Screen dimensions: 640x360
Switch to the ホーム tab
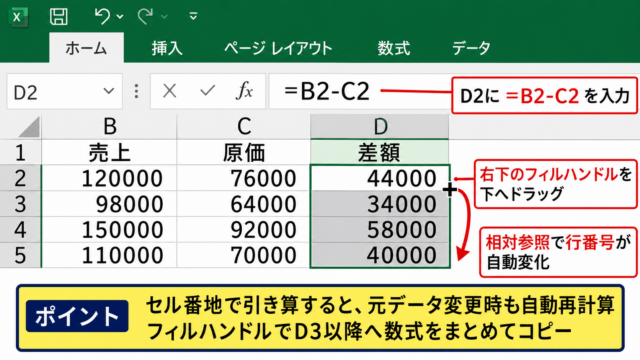tap(86, 48)
